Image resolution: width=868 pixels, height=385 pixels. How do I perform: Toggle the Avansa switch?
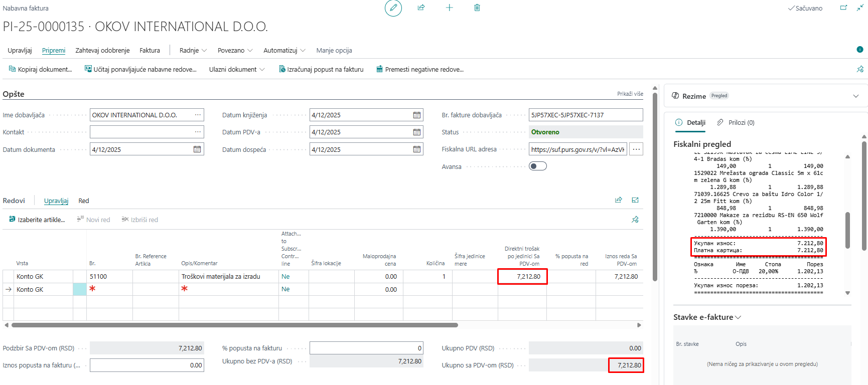537,166
